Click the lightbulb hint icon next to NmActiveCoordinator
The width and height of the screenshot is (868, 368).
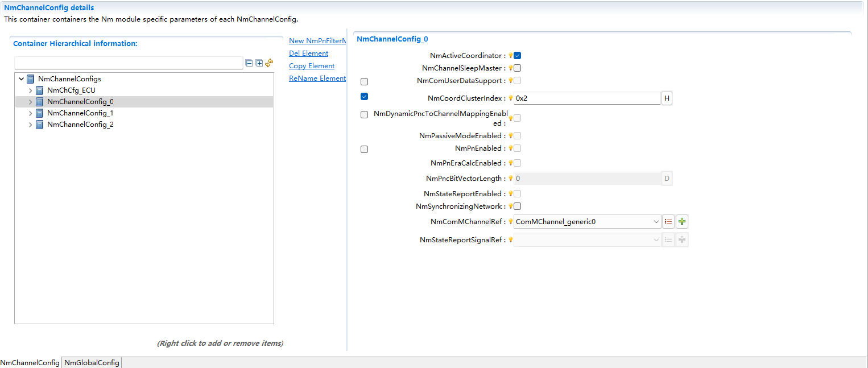tap(510, 56)
